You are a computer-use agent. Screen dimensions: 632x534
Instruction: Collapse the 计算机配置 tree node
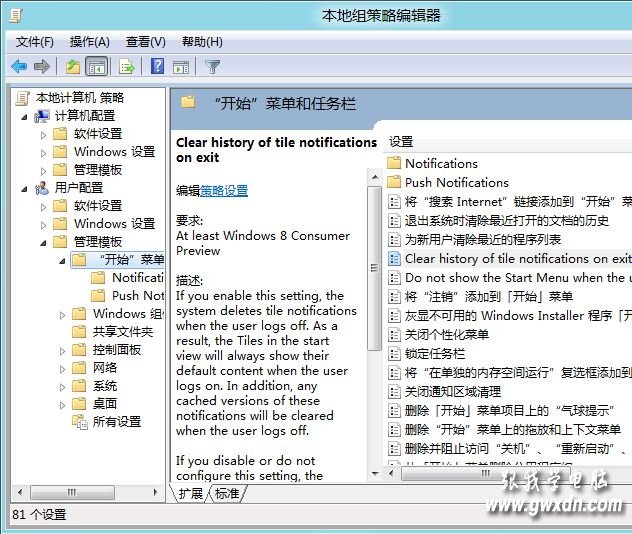click(25, 117)
